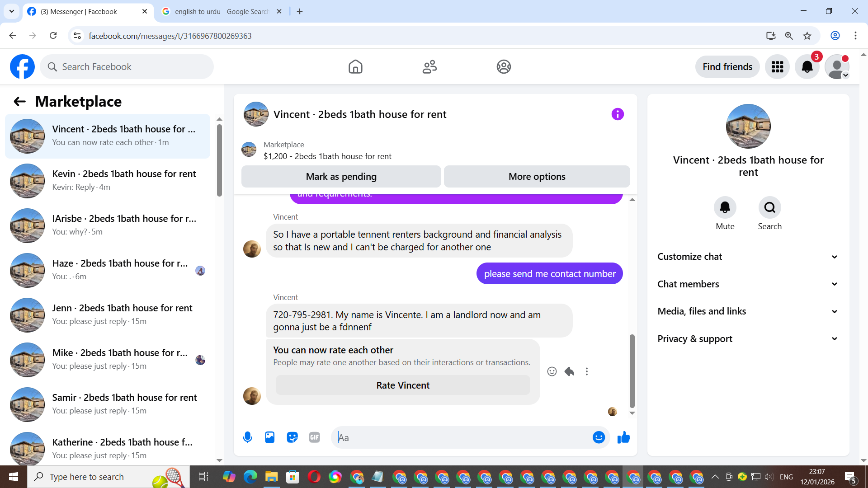Open emoji picker in message box
The width and height of the screenshot is (868, 488).
coord(599,437)
